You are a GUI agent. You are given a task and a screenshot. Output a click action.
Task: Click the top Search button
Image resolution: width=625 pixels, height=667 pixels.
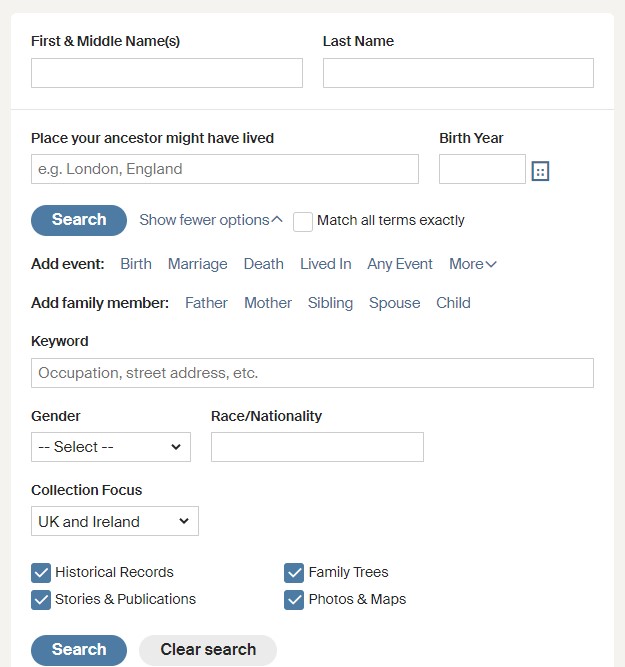click(79, 220)
